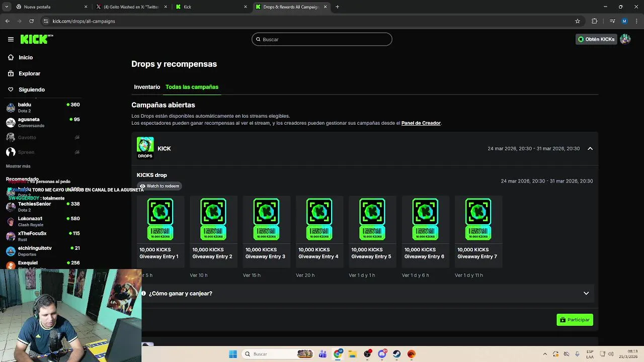Open Gavotto offline channel avatar
The image size is (644, 362).
11,137
